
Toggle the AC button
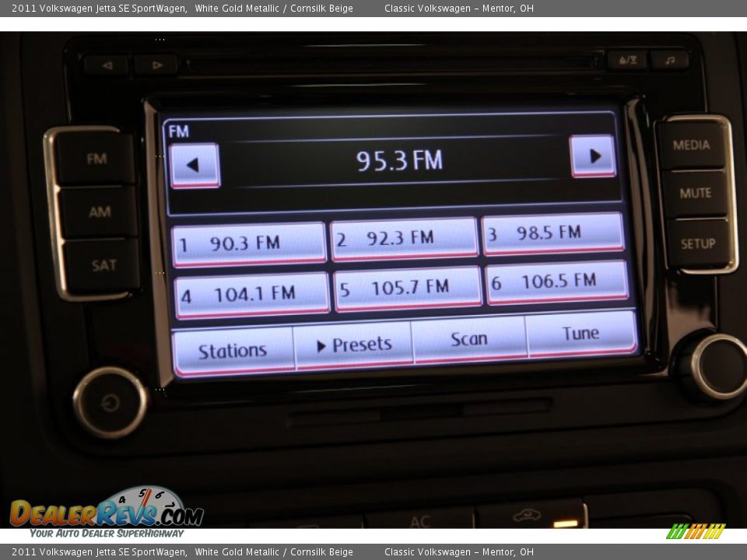[420, 520]
